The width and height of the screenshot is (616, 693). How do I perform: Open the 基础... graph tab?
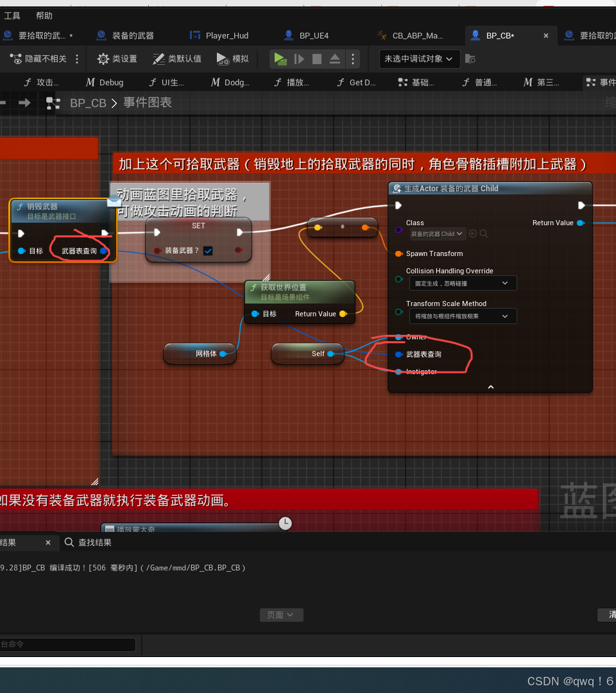coord(416,82)
